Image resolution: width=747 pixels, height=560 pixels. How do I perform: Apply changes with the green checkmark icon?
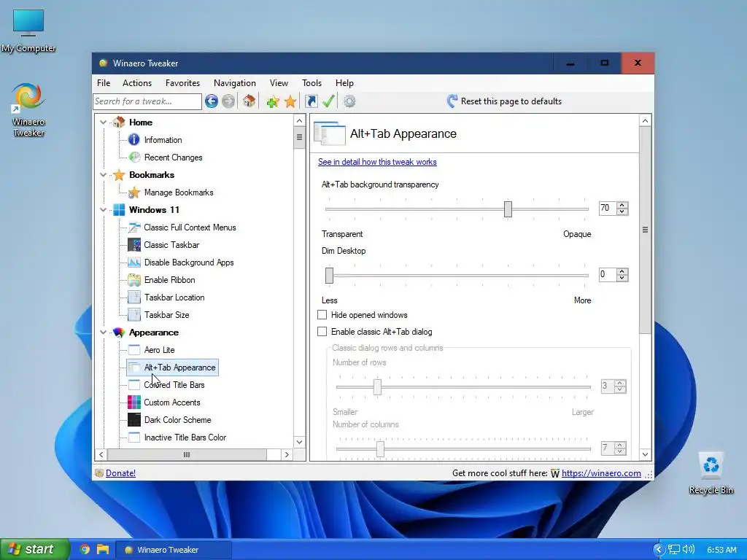coord(328,101)
